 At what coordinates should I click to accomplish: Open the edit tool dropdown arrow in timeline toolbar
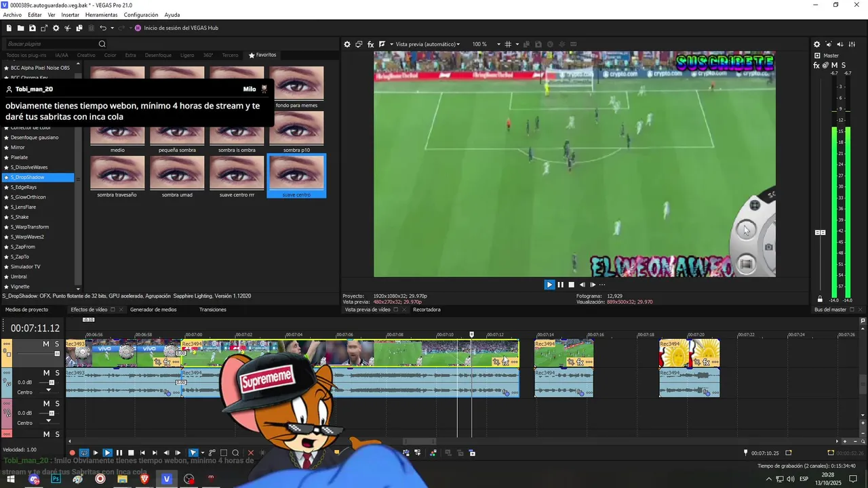click(x=202, y=453)
